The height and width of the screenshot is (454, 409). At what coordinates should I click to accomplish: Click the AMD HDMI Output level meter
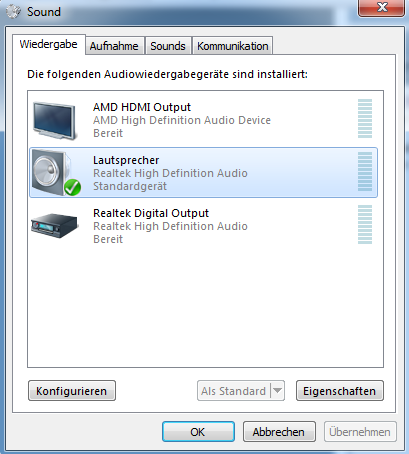[365, 119]
